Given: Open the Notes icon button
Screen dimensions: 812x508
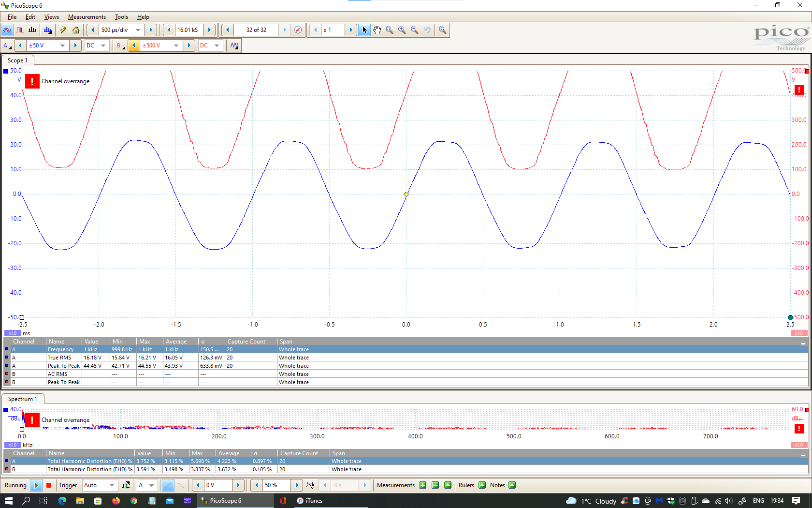Looking at the screenshot, I should point(512,485).
